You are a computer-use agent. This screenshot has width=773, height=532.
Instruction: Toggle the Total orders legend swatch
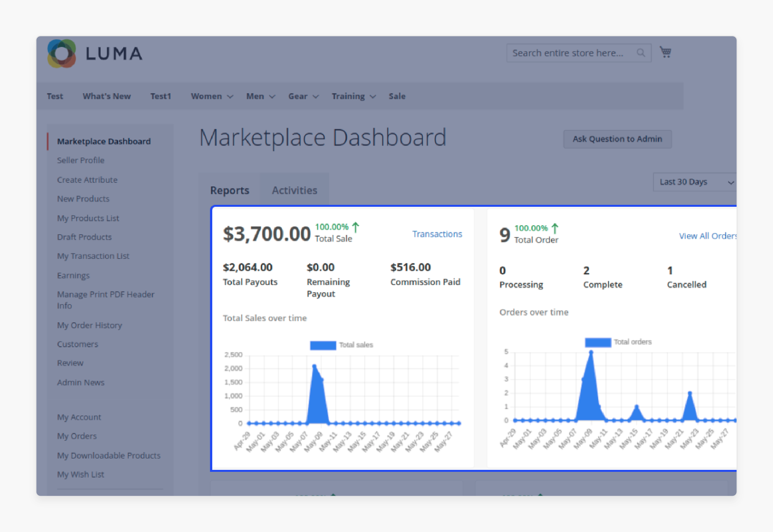(598, 342)
